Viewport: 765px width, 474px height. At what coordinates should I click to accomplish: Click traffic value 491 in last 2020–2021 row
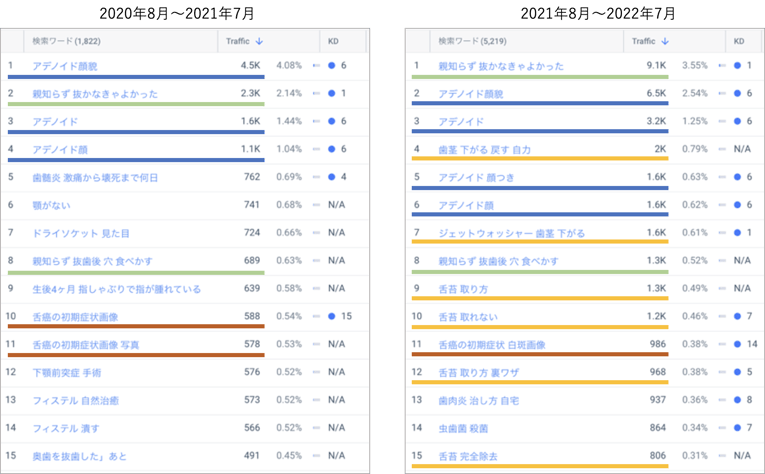252,455
